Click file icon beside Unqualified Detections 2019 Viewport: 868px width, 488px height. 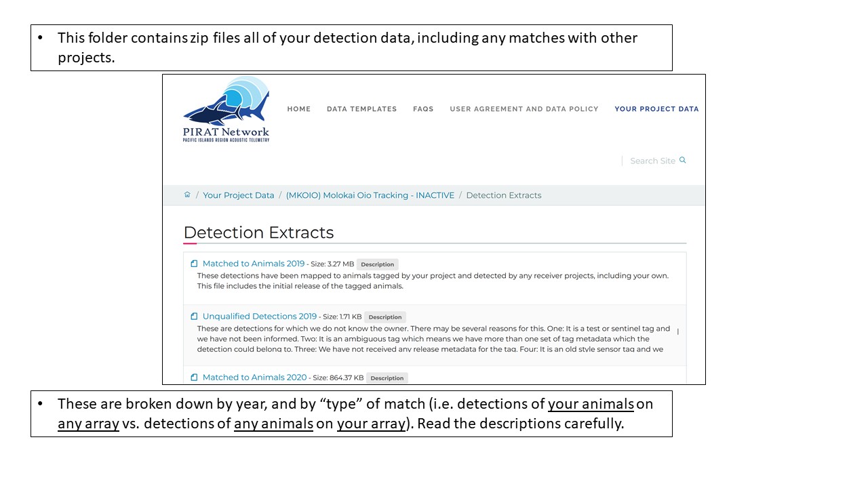coord(194,317)
